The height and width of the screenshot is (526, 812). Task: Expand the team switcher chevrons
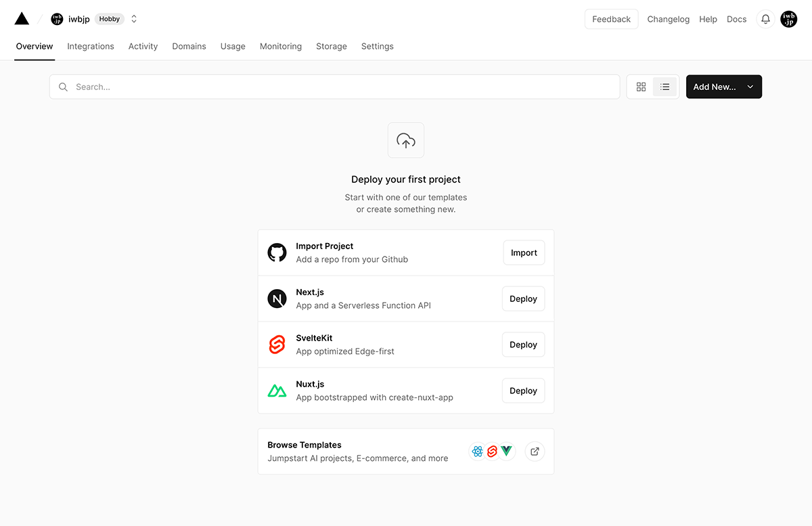(x=134, y=19)
